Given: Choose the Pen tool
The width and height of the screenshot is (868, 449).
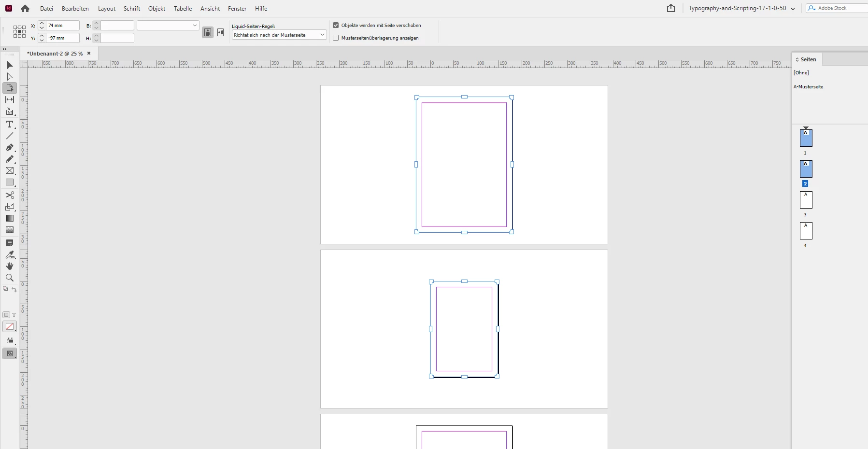Looking at the screenshot, I should (x=10, y=147).
